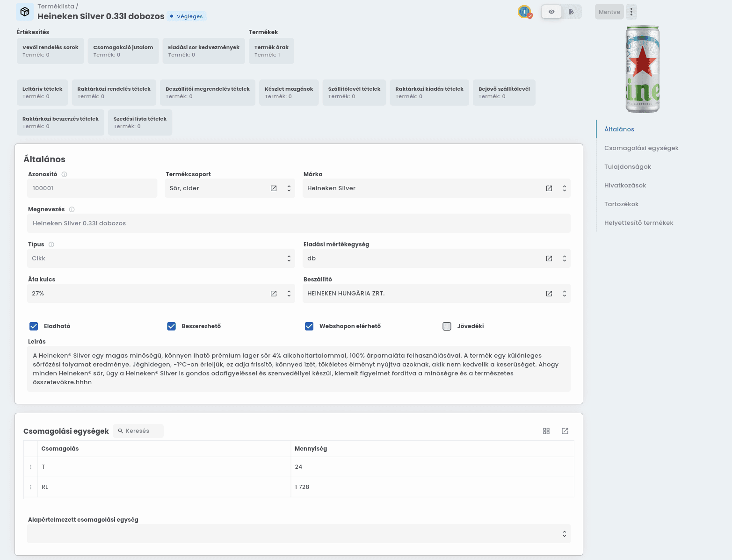Open Csomagolási egységek in new window icon
Viewport: 732px width, 560px height.
click(565, 431)
